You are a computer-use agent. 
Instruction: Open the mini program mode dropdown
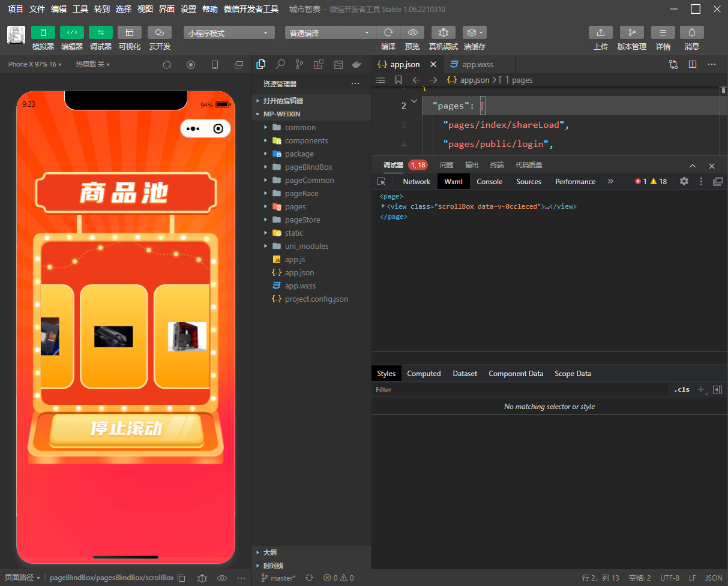coord(229,33)
